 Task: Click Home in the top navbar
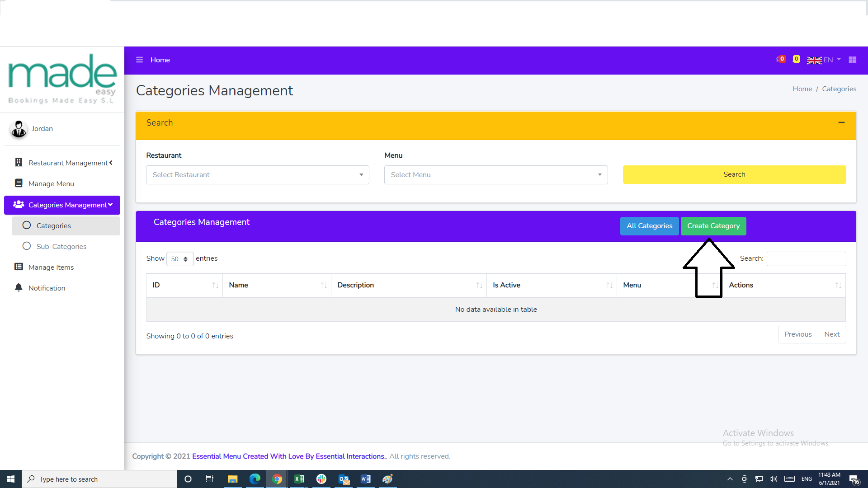point(160,60)
